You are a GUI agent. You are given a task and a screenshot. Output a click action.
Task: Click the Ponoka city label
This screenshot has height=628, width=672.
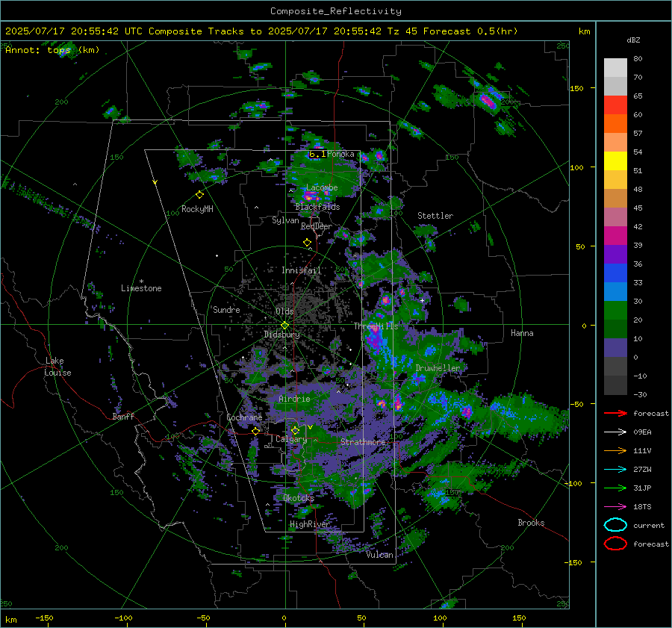pos(340,154)
